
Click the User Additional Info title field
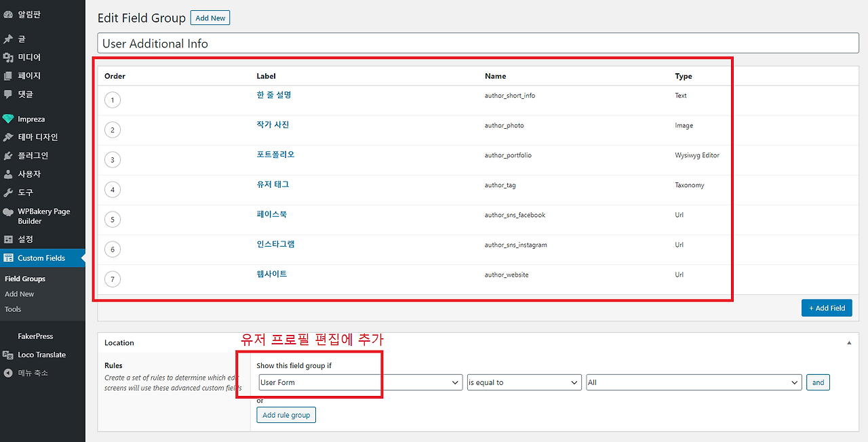[x=478, y=43]
